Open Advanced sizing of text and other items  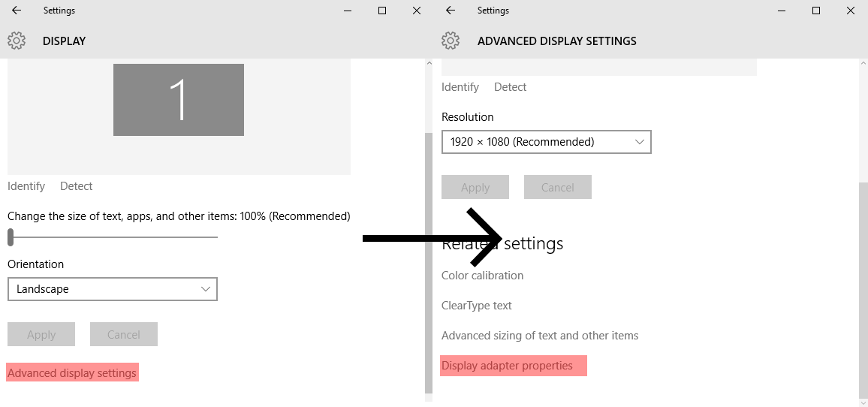tap(540, 336)
